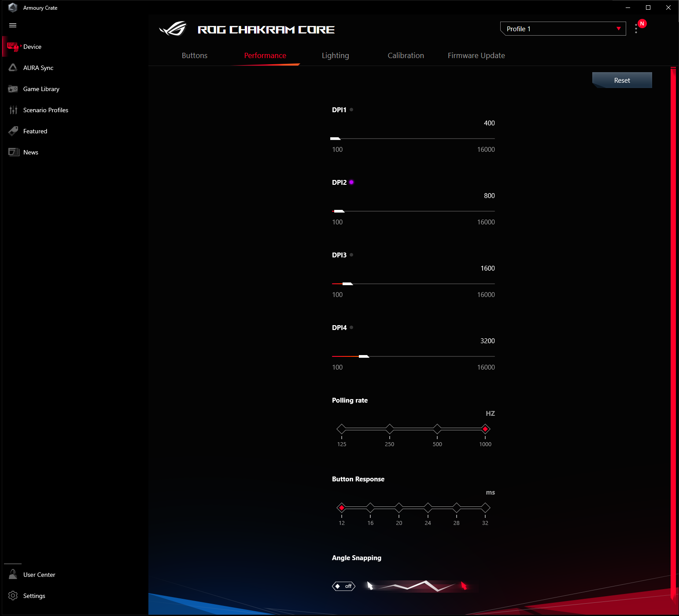Click the red N notification badge

click(642, 24)
